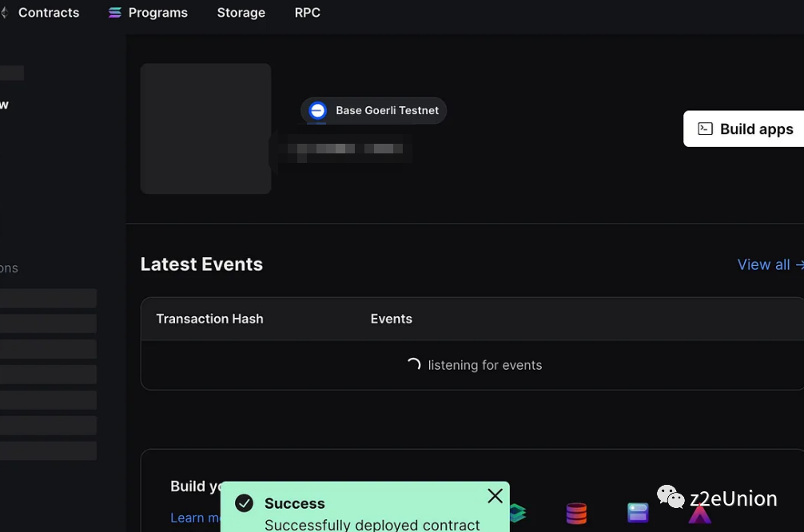The height and width of the screenshot is (532, 804).
Task: Open the Base Goerli Testnet network selector
Action: point(373,110)
